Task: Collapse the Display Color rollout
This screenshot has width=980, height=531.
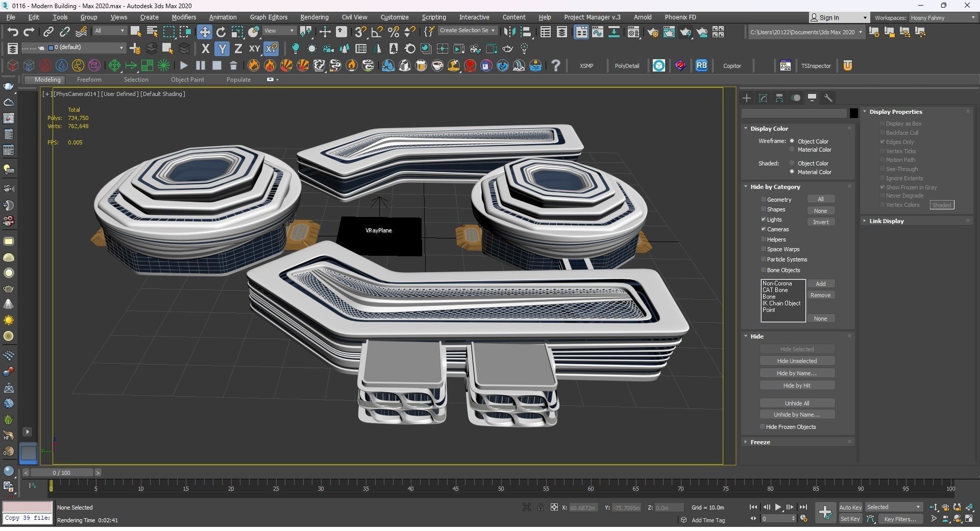Action: click(x=769, y=129)
